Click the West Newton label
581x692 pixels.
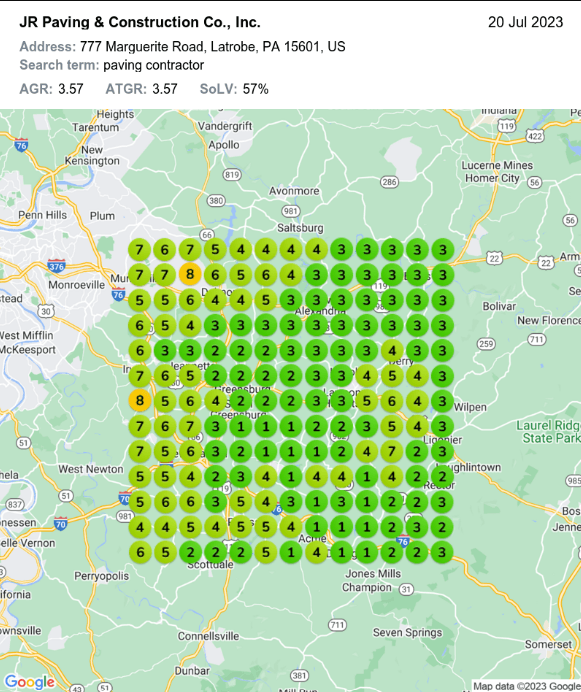[x=91, y=469]
